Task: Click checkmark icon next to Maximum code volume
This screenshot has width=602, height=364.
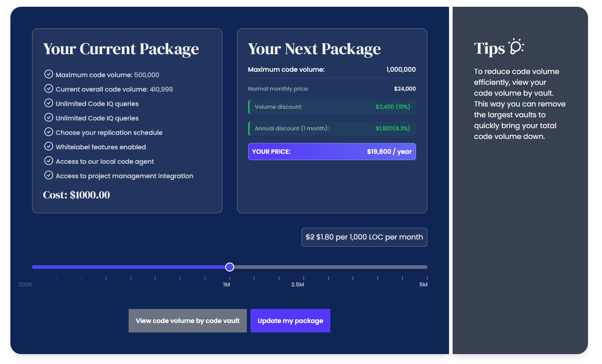Action: 49,74
